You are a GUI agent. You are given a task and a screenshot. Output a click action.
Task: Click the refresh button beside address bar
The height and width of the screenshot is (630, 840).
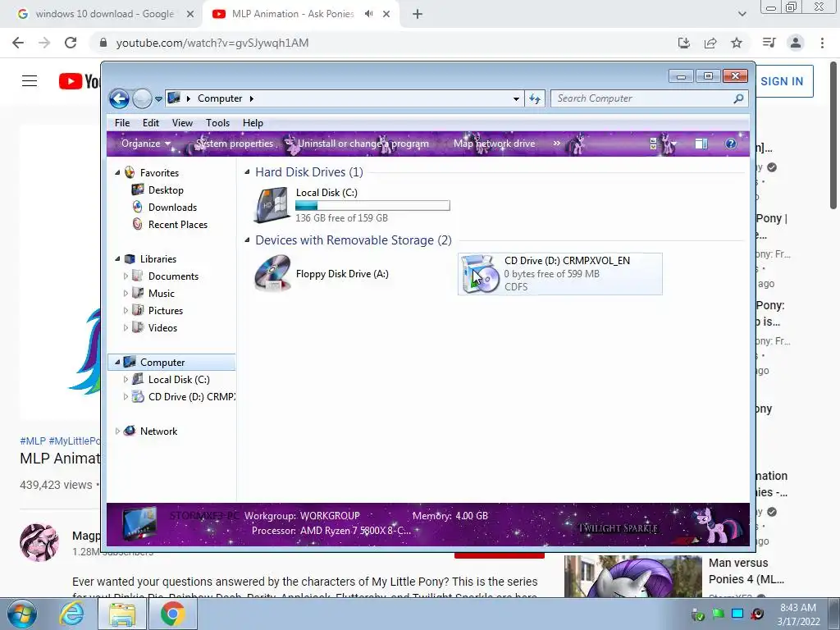535,98
